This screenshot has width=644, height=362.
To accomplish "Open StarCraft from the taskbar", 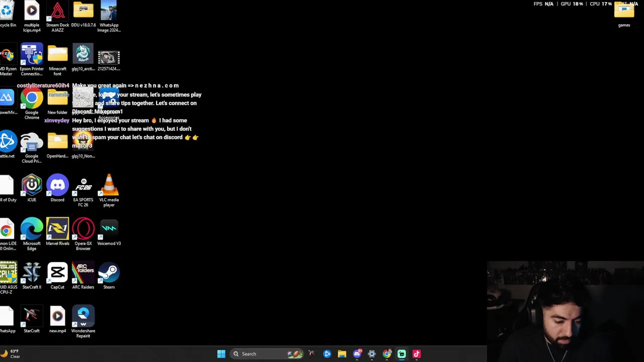I will coord(311,354).
